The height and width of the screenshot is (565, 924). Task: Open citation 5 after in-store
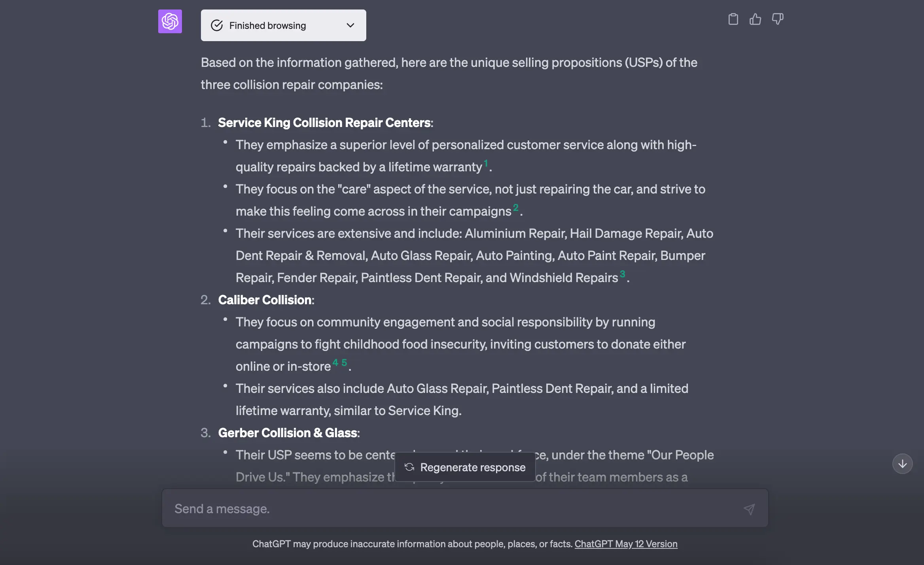point(344,362)
